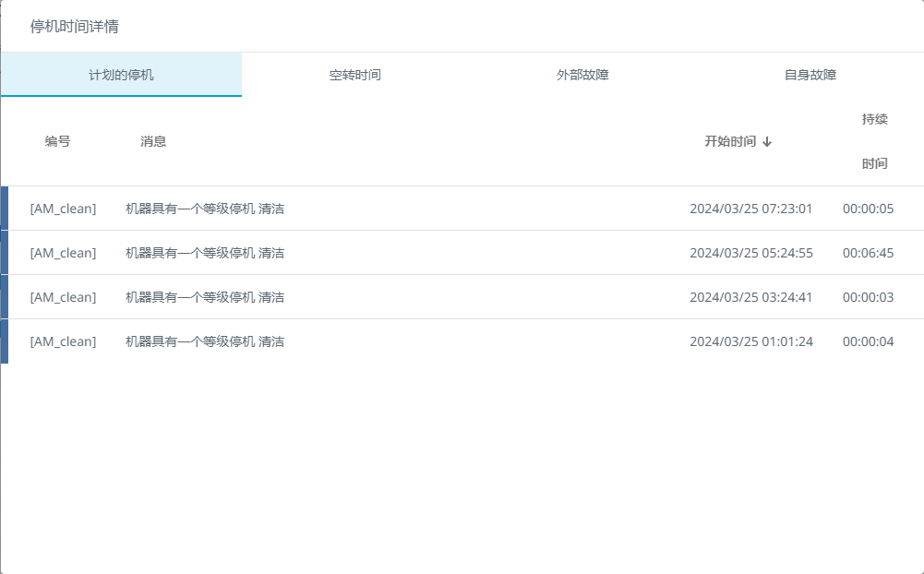Click the [AM_clean] code in the last row

(x=62, y=341)
